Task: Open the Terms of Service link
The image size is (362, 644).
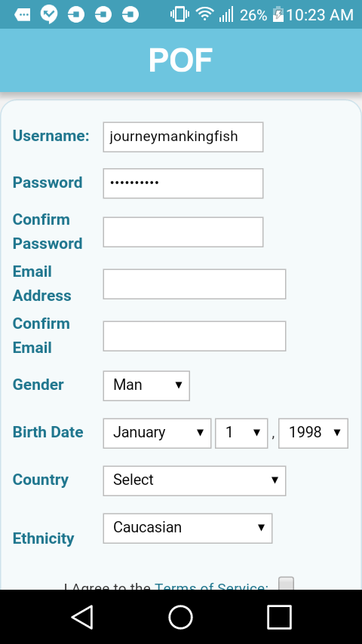Action: pos(211,586)
